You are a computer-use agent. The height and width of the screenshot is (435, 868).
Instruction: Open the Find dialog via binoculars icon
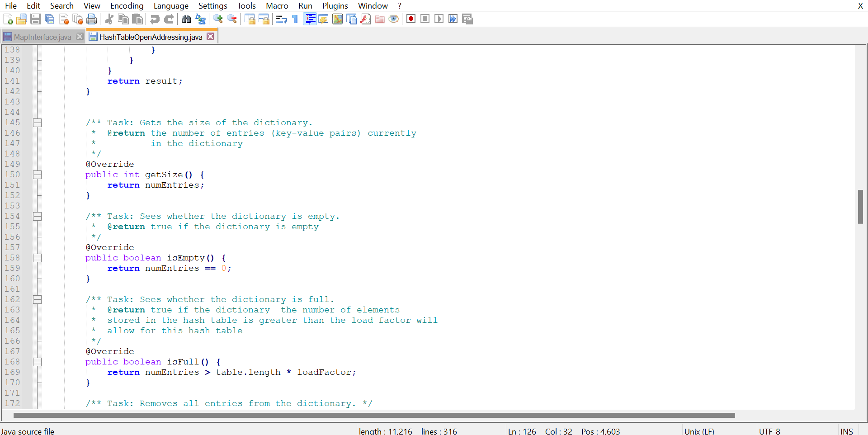coord(186,19)
